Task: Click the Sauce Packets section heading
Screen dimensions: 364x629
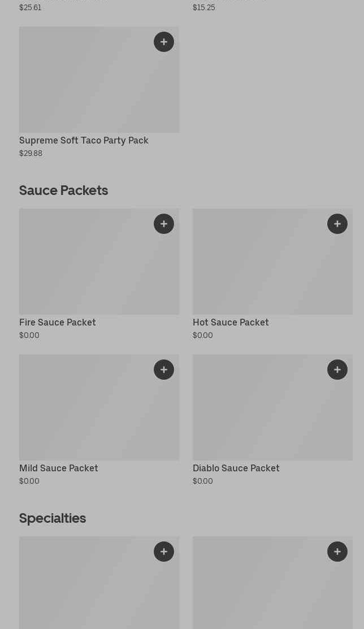Action: coord(63,190)
